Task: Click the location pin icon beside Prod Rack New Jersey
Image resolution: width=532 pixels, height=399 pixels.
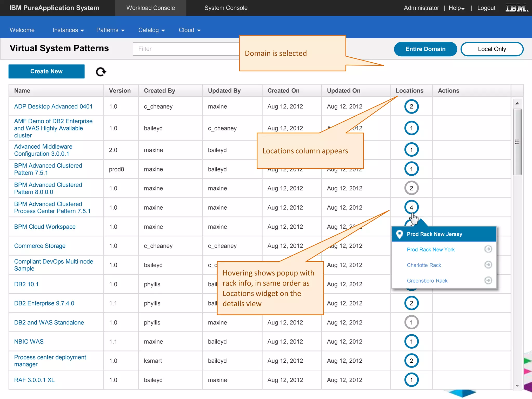Action: tap(399, 234)
